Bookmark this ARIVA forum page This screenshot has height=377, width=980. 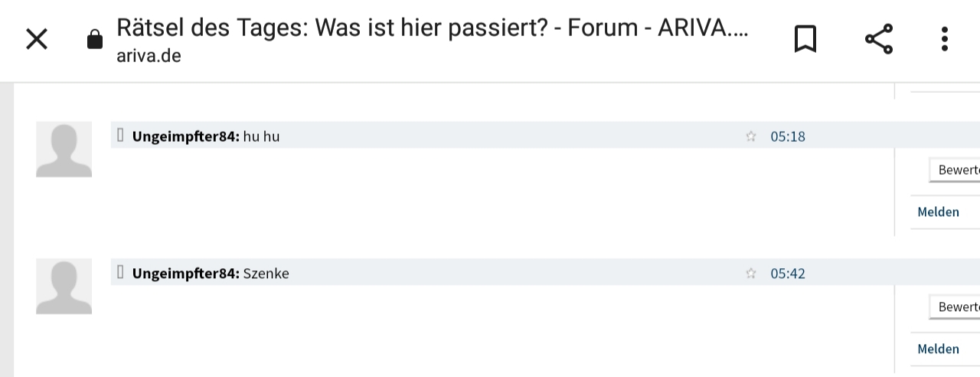pyautogui.click(x=805, y=39)
